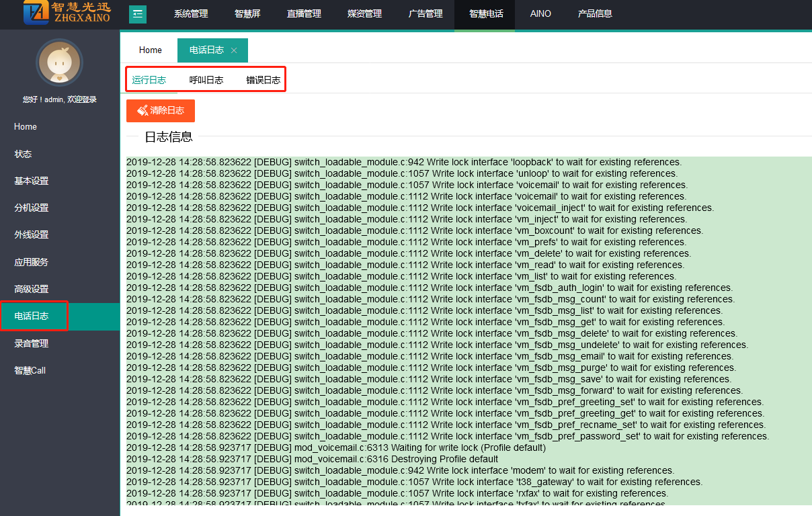The width and height of the screenshot is (812, 516).
Task: Select 广告管理 in the top bar
Action: pos(425,14)
